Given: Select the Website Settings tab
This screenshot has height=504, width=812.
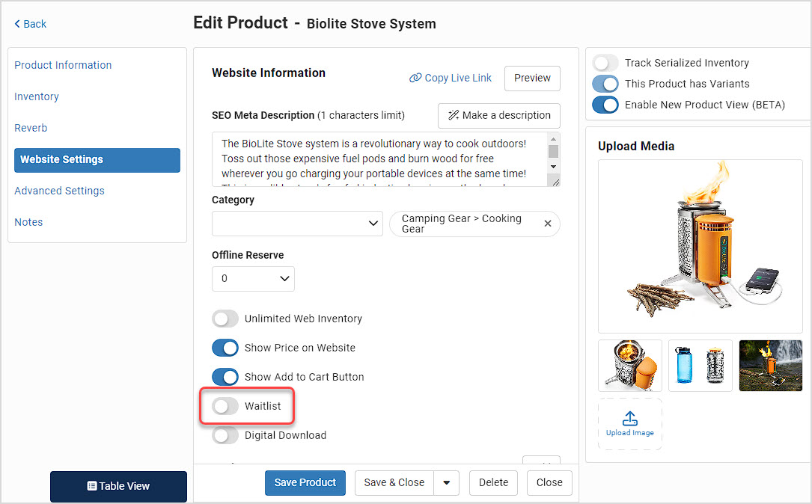Looking at the screenshot, I should click(x=97, y=160).
